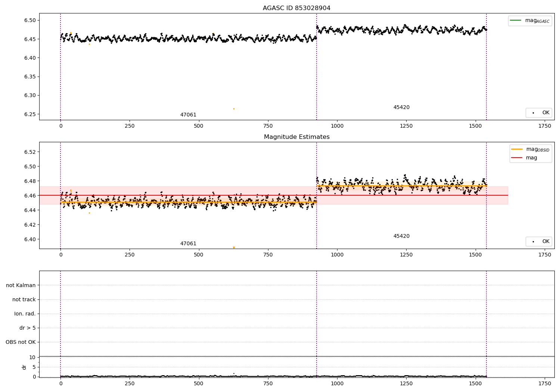Click the 'not track' axis label

tap(24, 300)
